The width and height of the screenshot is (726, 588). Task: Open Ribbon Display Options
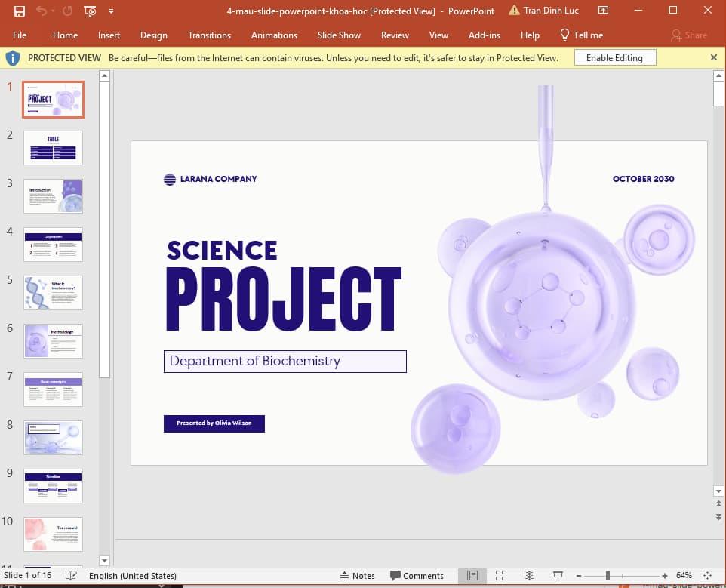point(603,11)
